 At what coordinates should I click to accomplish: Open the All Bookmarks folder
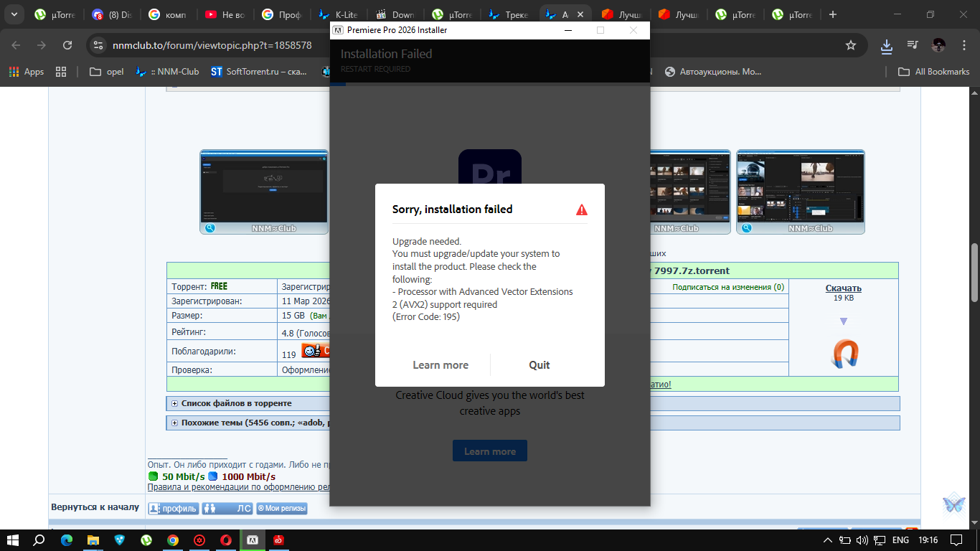click(x=934, y=72)
